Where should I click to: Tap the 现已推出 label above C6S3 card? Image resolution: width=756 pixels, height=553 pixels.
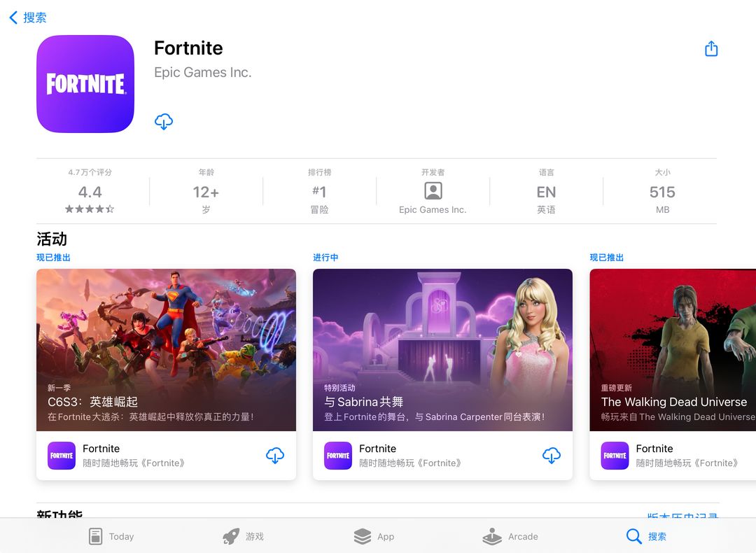tap(53, 258)
